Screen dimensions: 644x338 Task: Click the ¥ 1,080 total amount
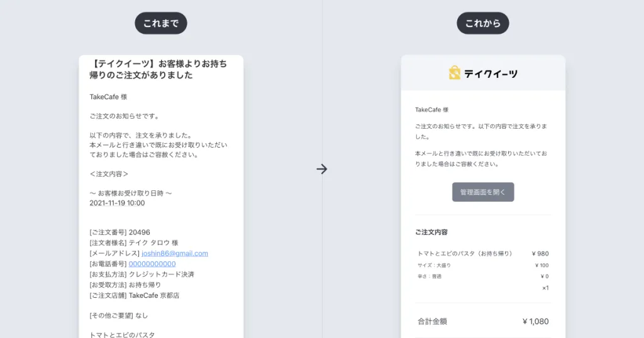[x=535, y=321]
